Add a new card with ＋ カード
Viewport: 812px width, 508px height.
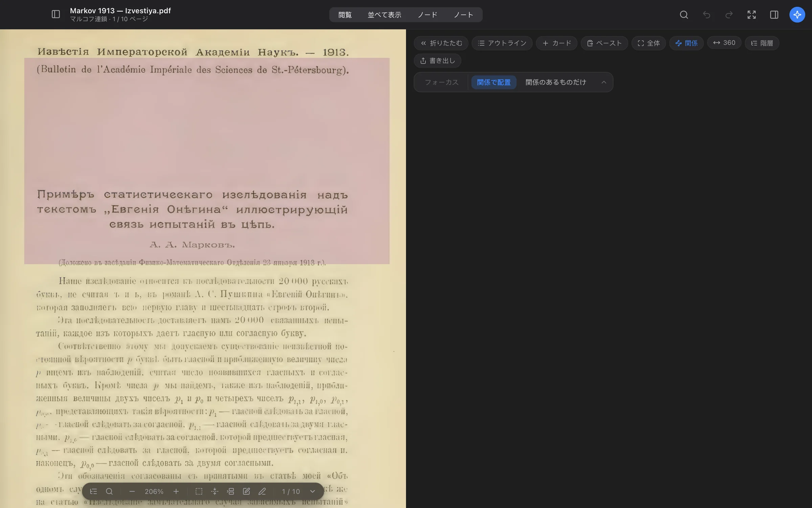[x=557, y=43]
